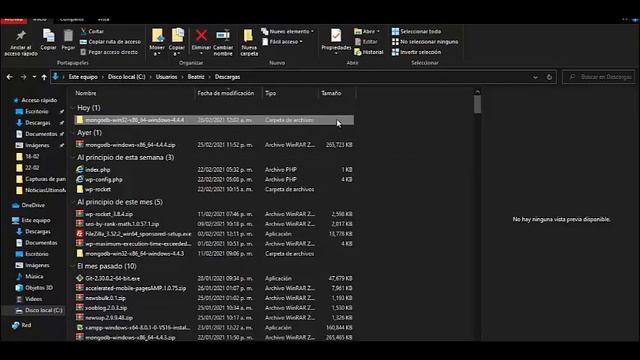This screenshot has height=360, width=640.
Task: Click Invertir selección
Action: pyautogui.click(x=417, y=52)
